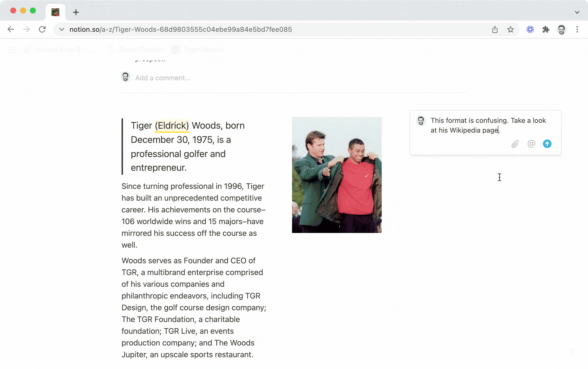Viewport: 588px width, 369px height.
Task: Open the @ mention icon in the comment box
Action: click(531, 144)
